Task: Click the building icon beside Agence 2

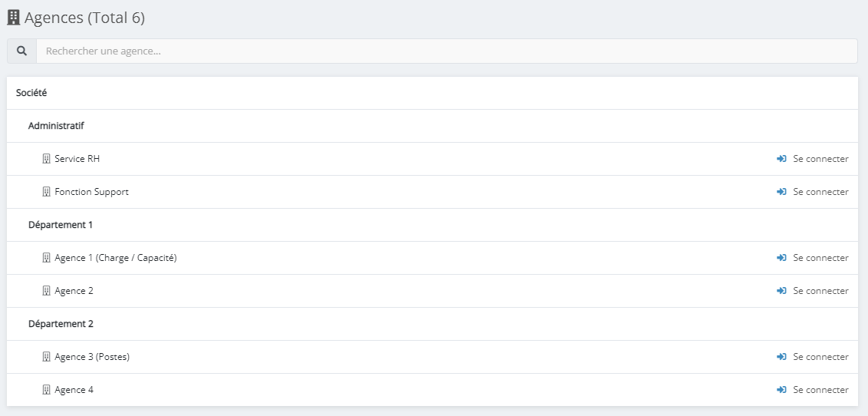Action: click(46, 291)
